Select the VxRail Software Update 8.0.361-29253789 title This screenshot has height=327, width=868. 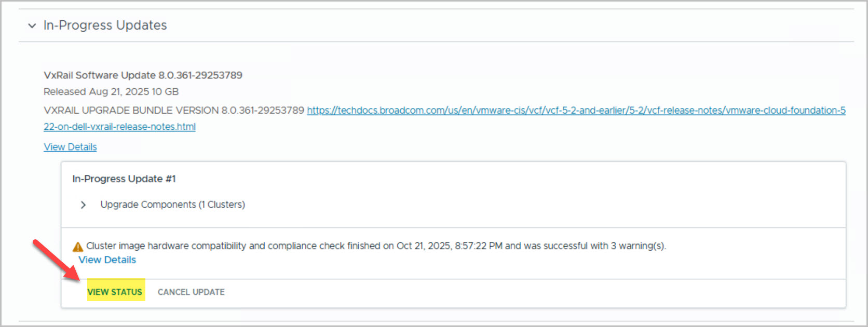(x=143, y=75)
